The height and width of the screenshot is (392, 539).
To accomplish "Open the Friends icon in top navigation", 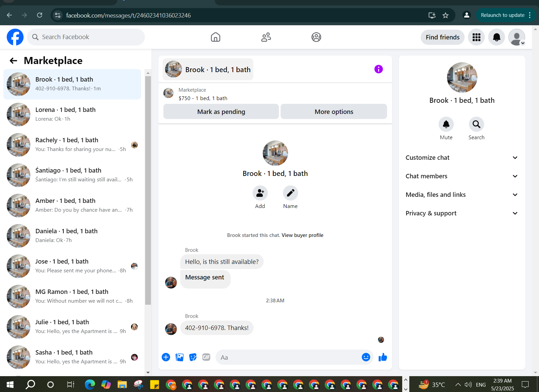I will (x=266, y=37).
